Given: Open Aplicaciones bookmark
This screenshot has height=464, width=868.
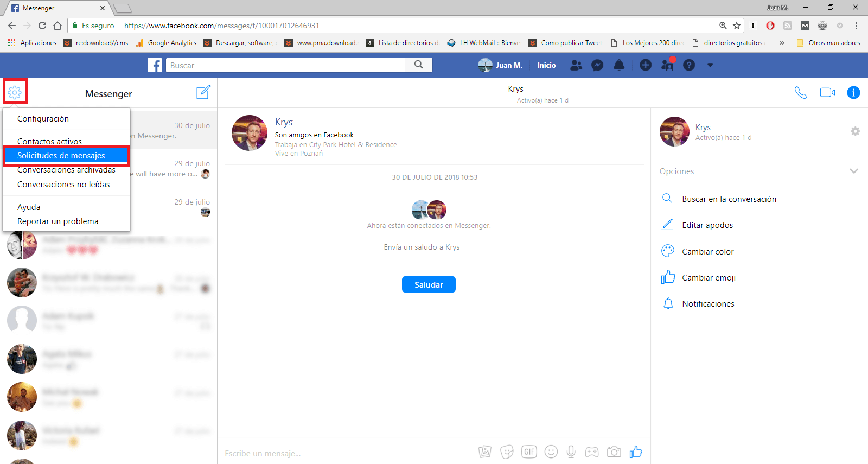Looking at the screenshot, I should pos(33,43).
